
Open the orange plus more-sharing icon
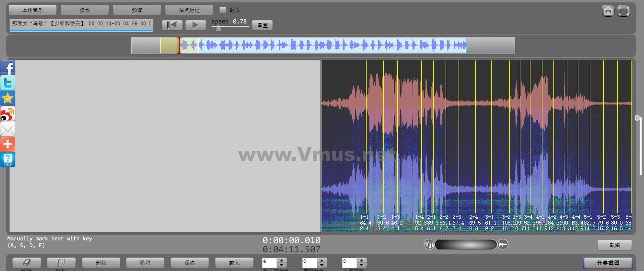pos(8,144)
